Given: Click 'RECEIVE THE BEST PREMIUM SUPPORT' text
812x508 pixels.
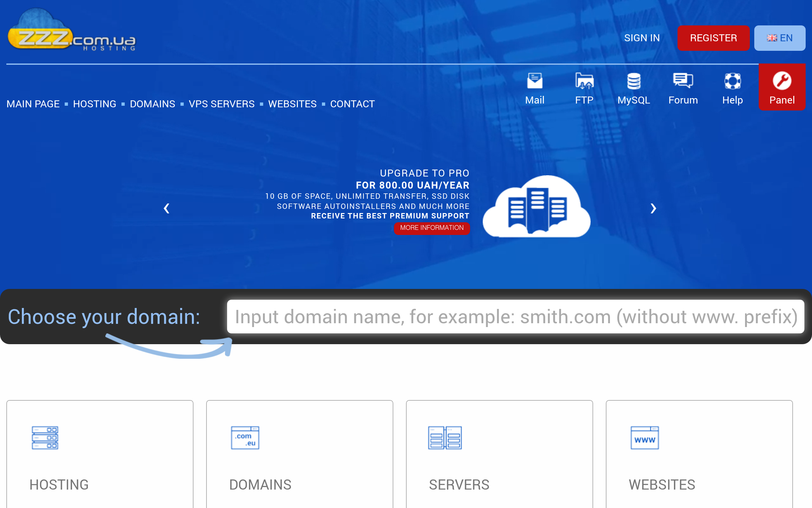Looking at the screenshot, I should pos(390,216).
